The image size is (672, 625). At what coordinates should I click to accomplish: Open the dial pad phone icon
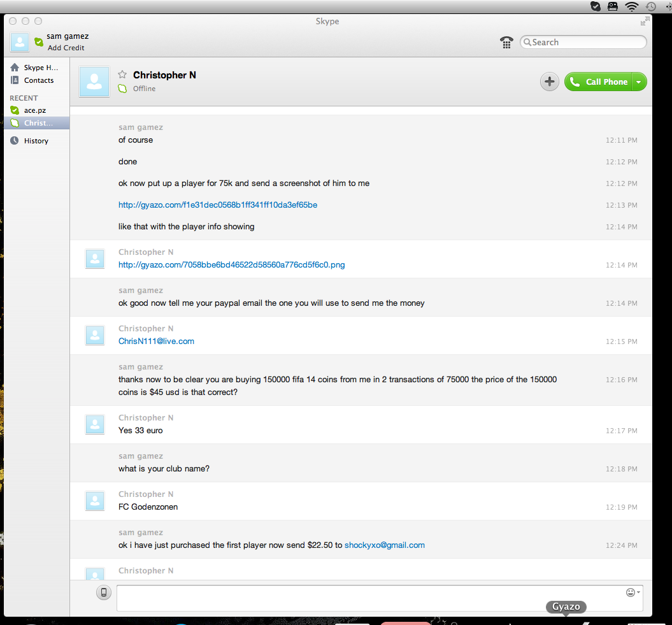[x=506, y=43]
